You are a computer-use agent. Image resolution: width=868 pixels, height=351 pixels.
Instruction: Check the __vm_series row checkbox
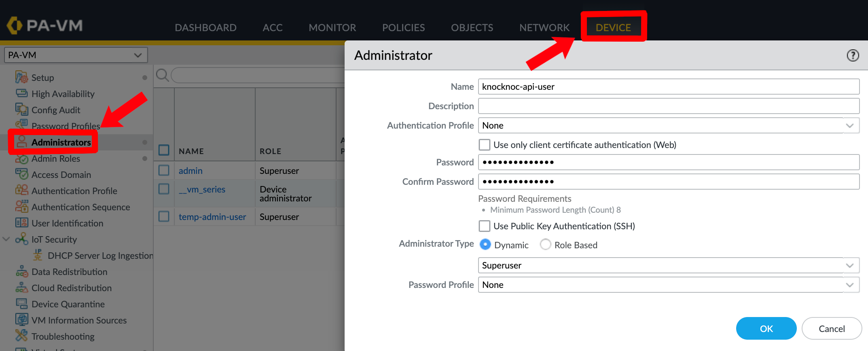tap(164, 189)
